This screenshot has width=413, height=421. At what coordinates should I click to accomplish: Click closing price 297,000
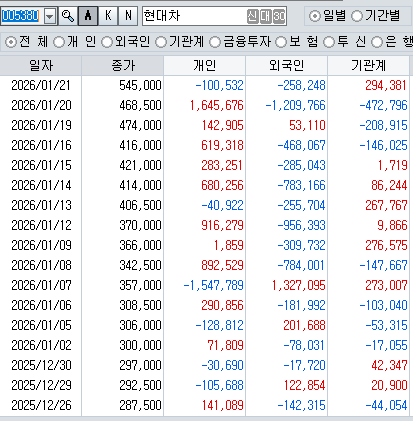coord(140,366)
